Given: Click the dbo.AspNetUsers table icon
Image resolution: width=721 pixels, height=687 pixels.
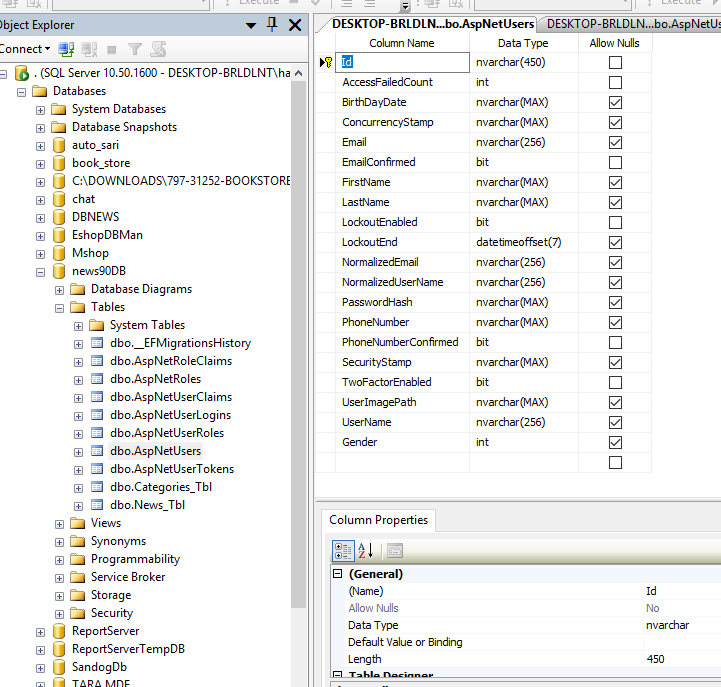Looking at the screenshot, I should coord(97,451).
